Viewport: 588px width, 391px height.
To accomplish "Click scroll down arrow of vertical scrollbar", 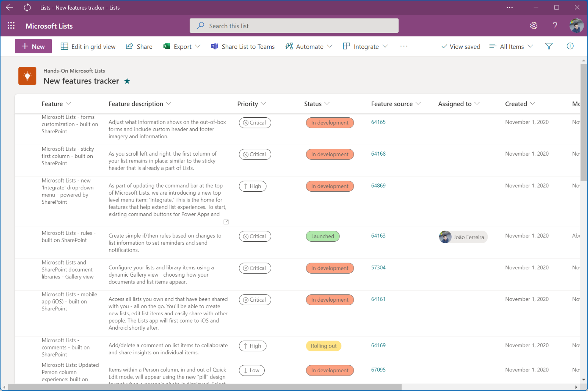I will click(x=584, y=380).
